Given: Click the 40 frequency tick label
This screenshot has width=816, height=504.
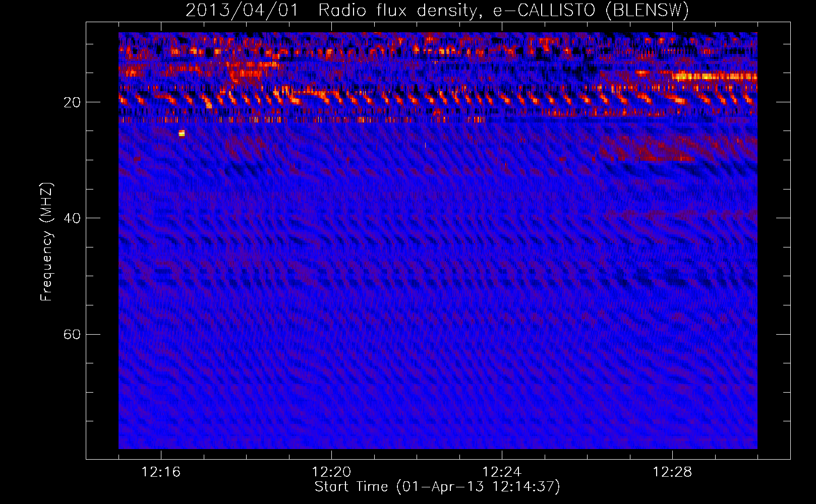Looking at the screenshot, I should 72,218.
